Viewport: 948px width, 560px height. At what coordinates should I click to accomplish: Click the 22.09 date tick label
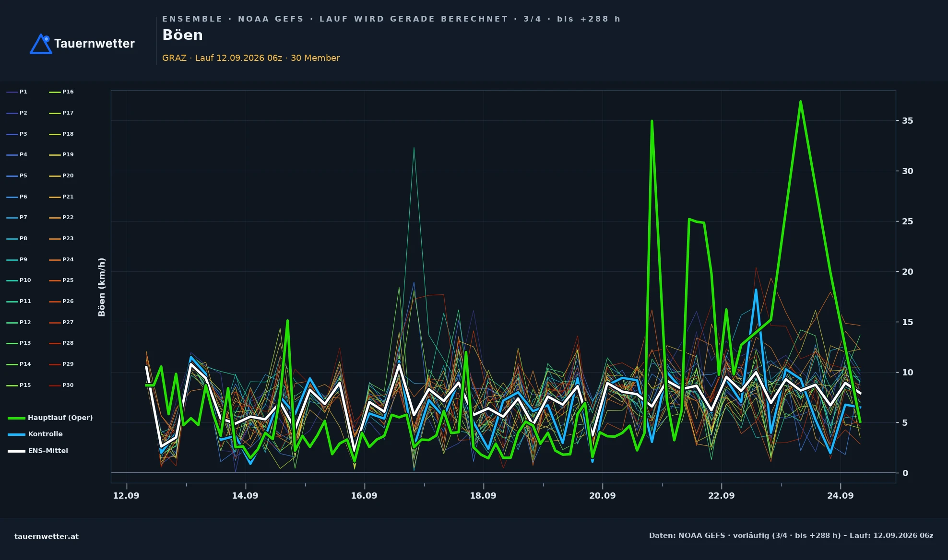click(722, 496)
